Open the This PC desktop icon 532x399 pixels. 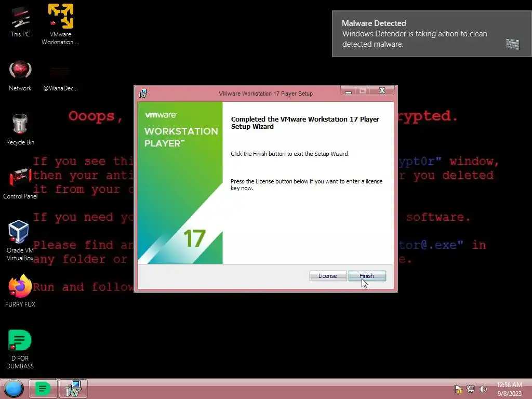point(20,22)
